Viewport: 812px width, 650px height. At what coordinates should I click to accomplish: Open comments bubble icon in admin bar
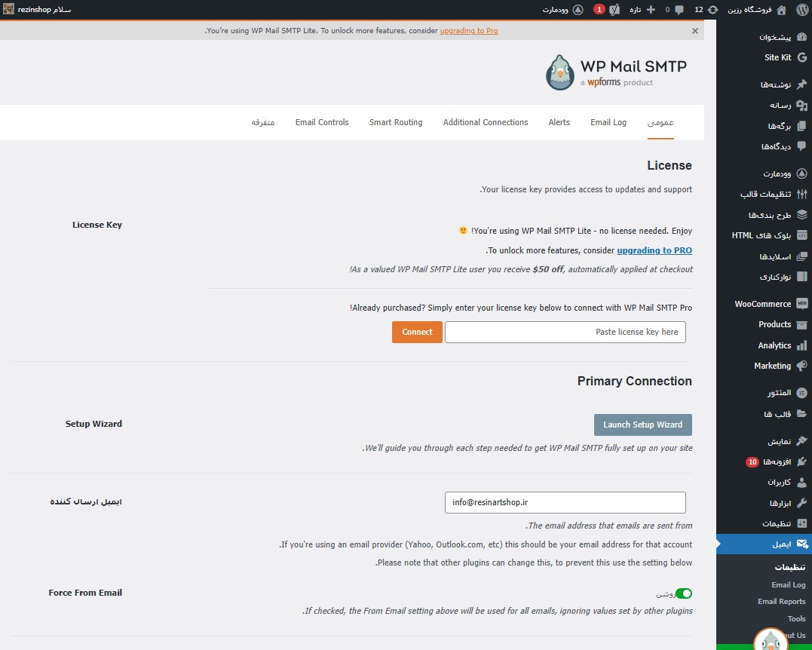(x=679, y=9)
